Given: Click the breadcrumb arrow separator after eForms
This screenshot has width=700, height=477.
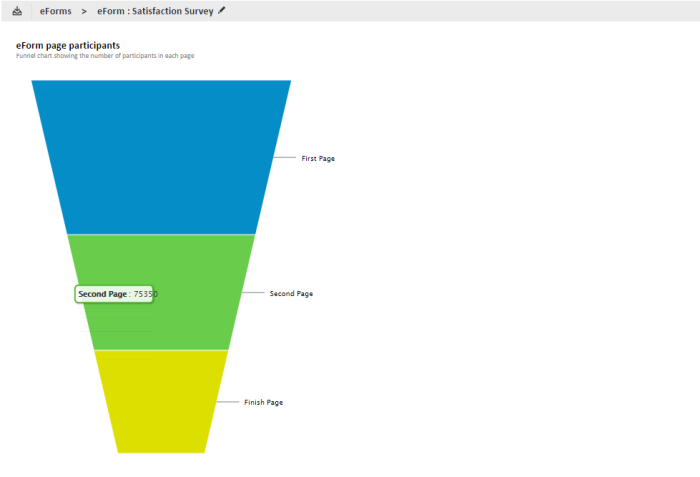Looking at the screenshot, I should 84,11.
